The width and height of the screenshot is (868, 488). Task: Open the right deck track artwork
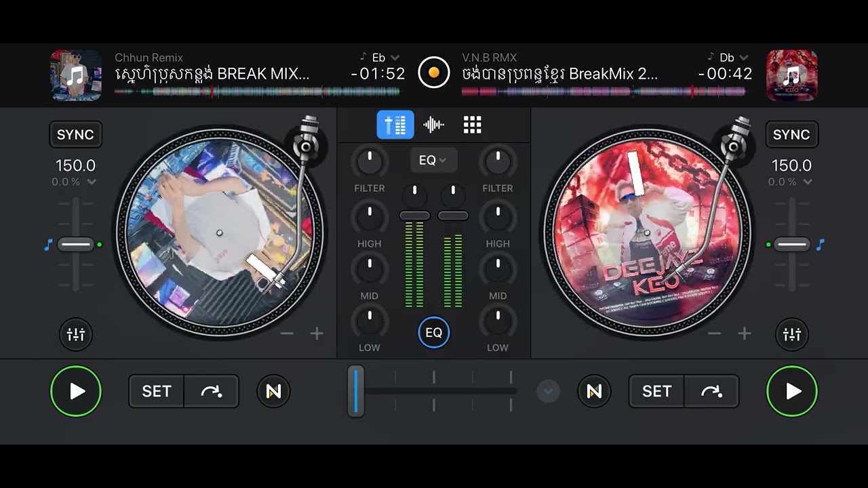(x=792, y=75)
